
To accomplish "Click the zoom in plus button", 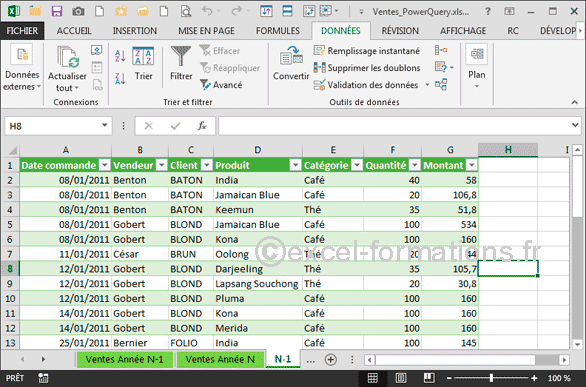I will [x=534, y=378].
